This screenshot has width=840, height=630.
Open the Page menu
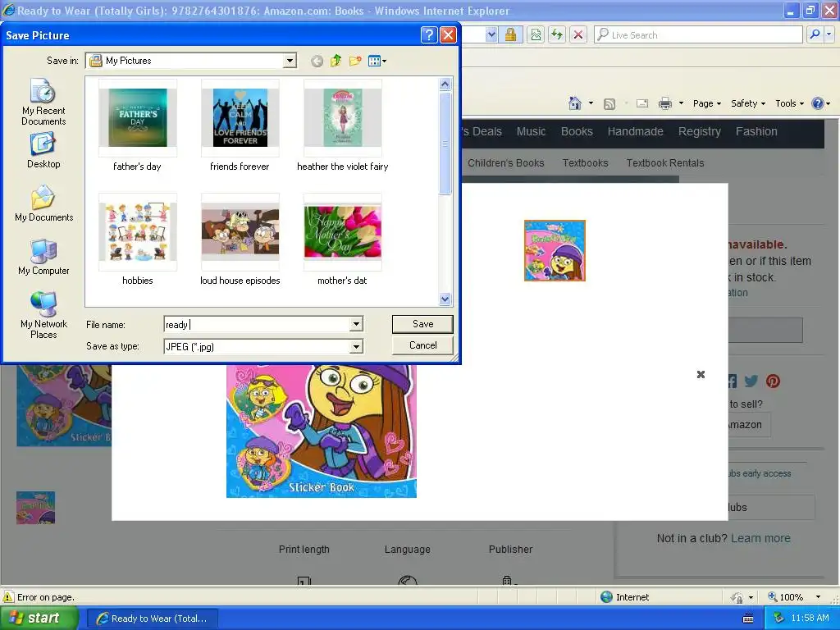(706, 103)
